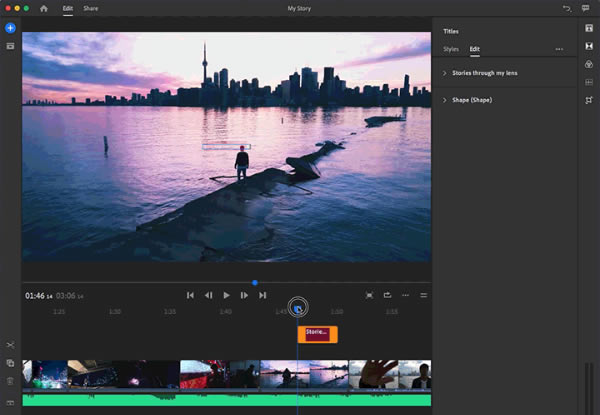This screenshot has width=600, height=415.
Task: Open the Project panel icon in left sidebar
Action: coord(10,46)
